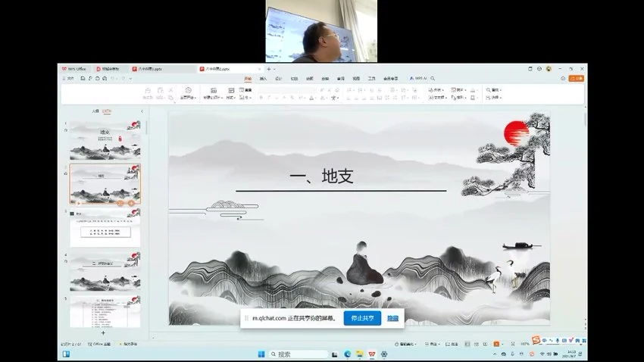The image size is (644, 362).
Task: Expand the quick access toolbar dropdown arrow
Action: pos(130,79)
